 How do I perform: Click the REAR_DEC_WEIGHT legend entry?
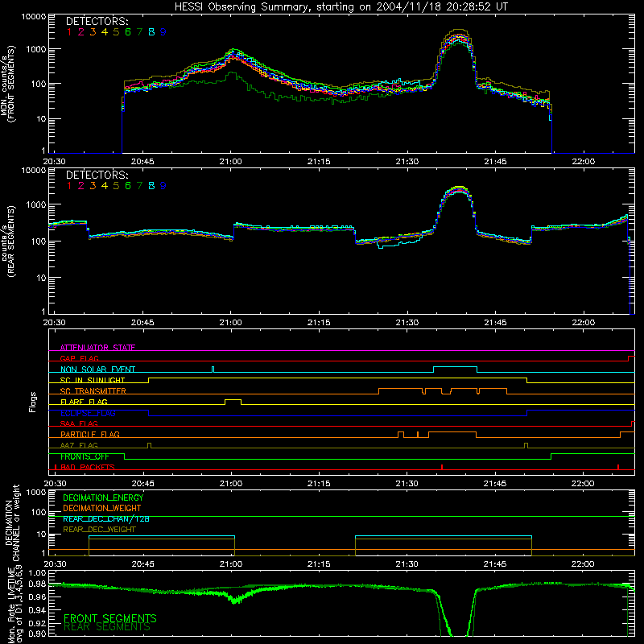99,530
